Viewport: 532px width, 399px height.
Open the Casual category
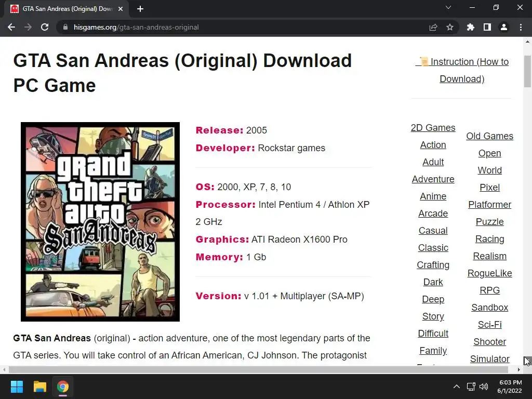point(433,230)
